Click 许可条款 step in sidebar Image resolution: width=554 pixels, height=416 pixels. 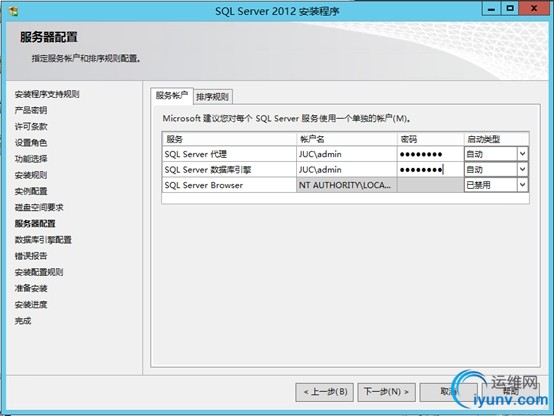(31, 127)
